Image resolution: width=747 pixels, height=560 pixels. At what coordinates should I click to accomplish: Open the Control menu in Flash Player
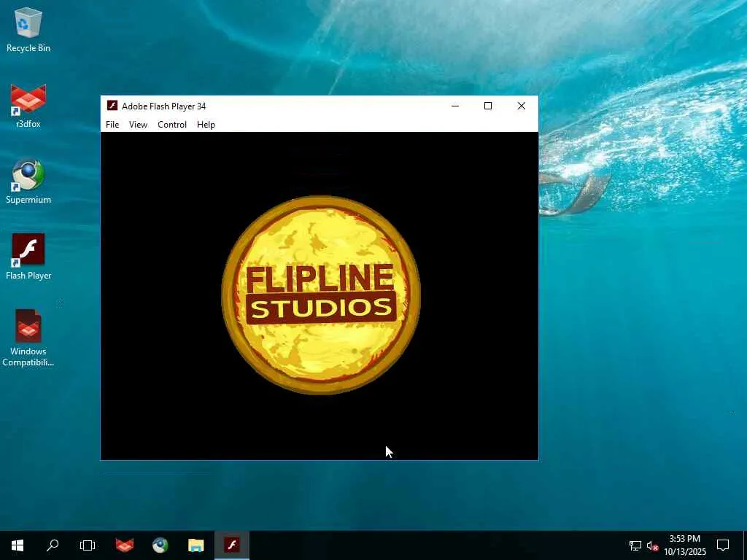172,124
